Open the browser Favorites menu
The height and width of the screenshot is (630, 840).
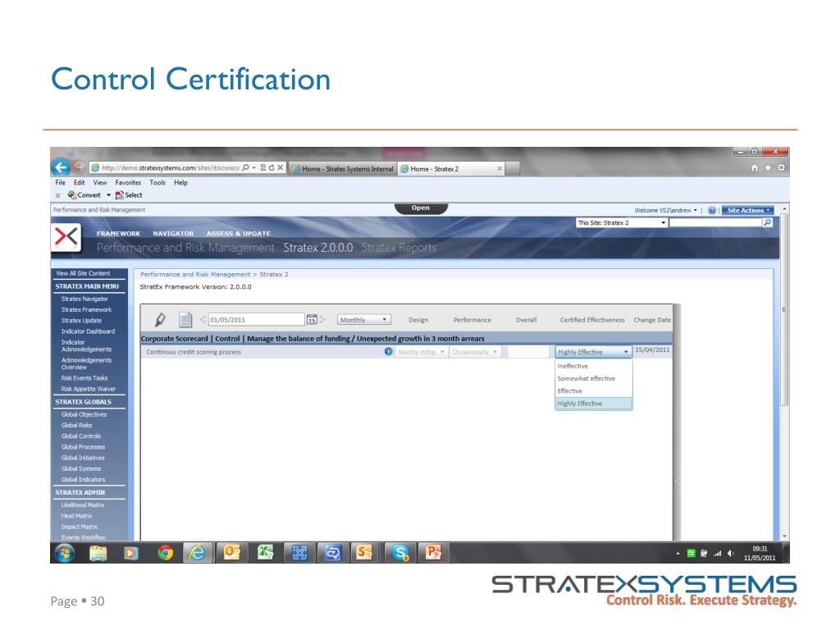128,183
